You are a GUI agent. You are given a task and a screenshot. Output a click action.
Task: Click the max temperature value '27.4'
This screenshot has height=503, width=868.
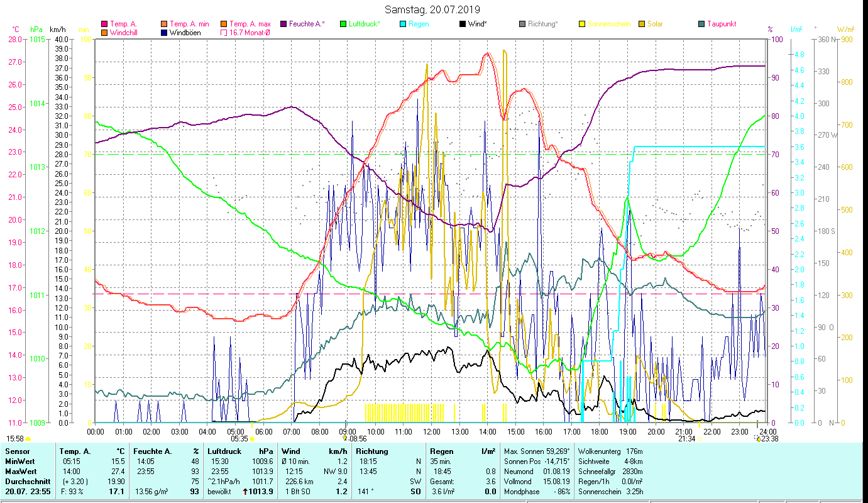(x=119, y=472)
